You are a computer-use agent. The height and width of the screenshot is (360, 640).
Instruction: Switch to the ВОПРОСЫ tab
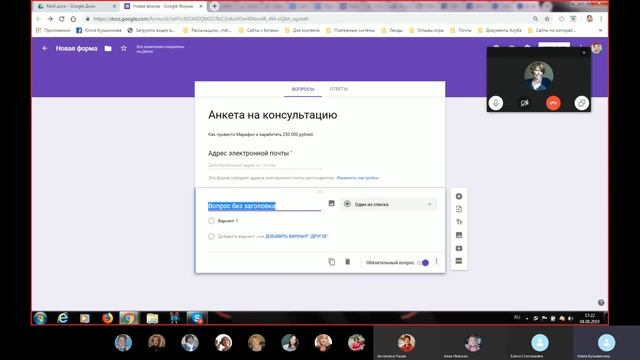click(x=303, y=89)
